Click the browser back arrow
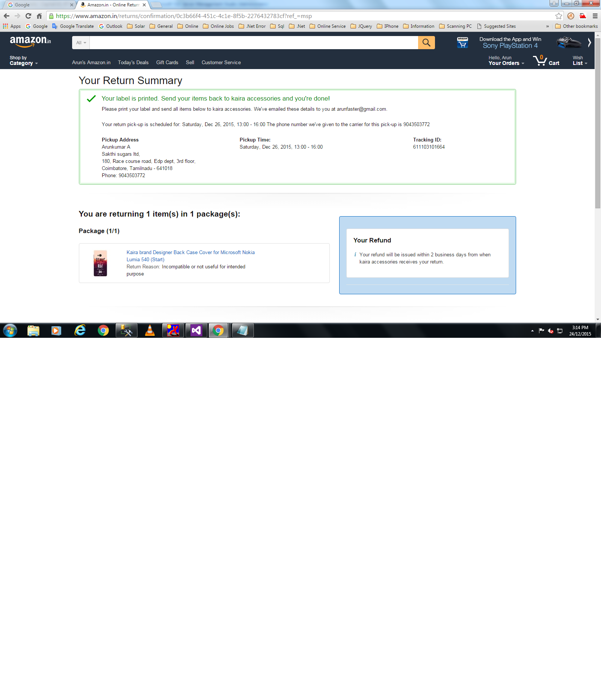The image size is (601, 700). (x=6, y=16)
